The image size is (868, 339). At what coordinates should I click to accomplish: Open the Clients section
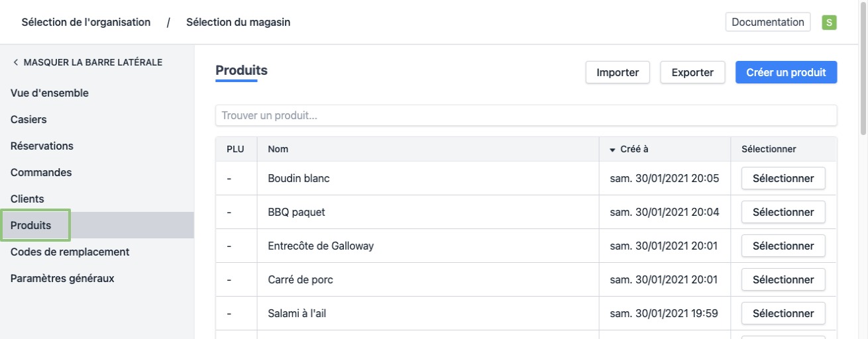tap(27, 199)
